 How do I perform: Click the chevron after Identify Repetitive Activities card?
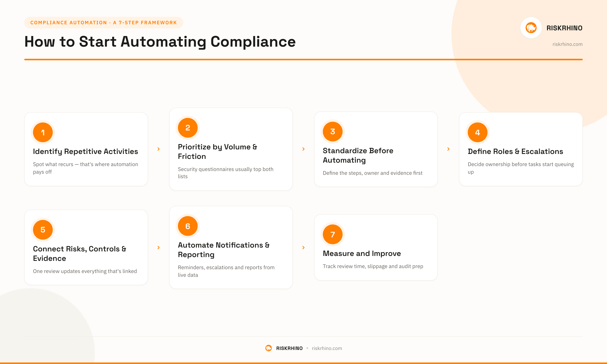pos(159,149)
